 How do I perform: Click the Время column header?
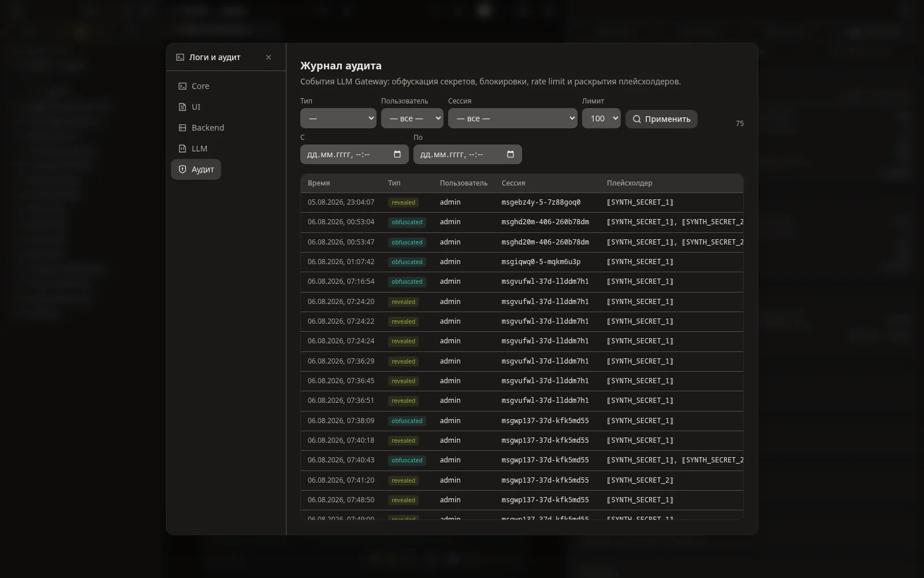tap(319, 183)
